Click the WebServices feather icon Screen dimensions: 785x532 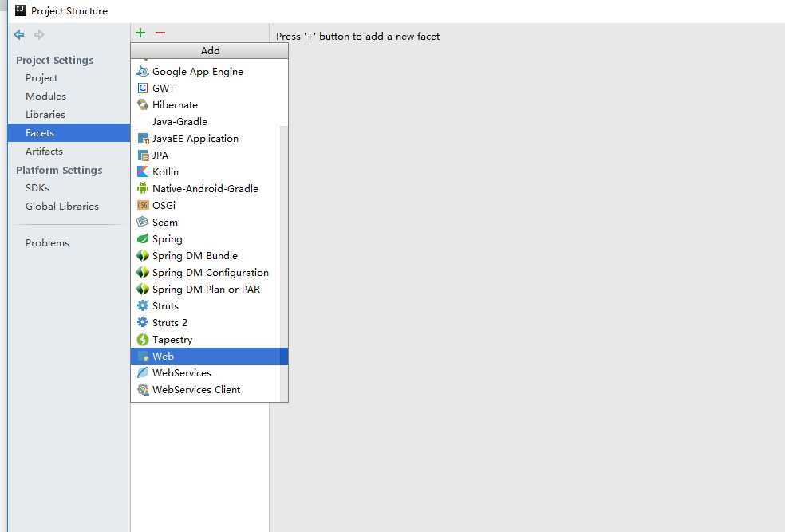pos(143,372)
